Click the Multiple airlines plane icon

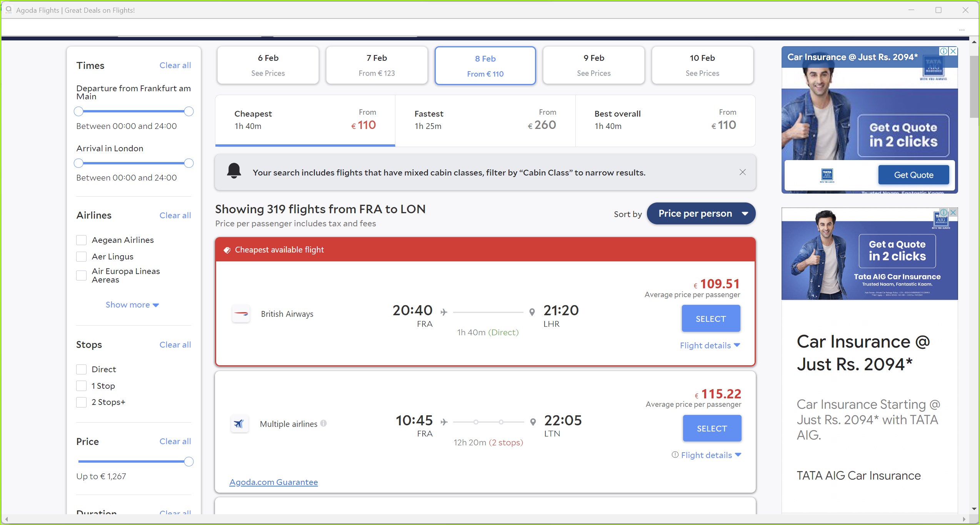click(x=239, y=424)
